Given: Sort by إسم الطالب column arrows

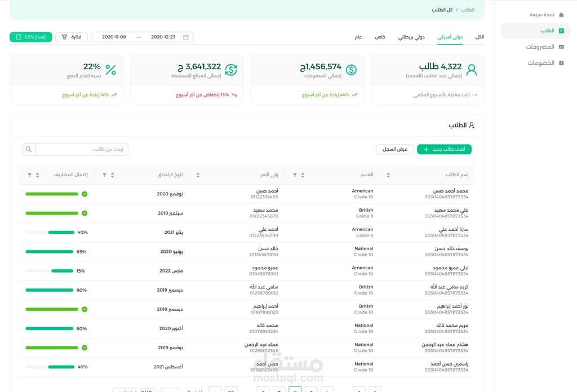Looking at the screenshot, I should [x=388, y=175].
